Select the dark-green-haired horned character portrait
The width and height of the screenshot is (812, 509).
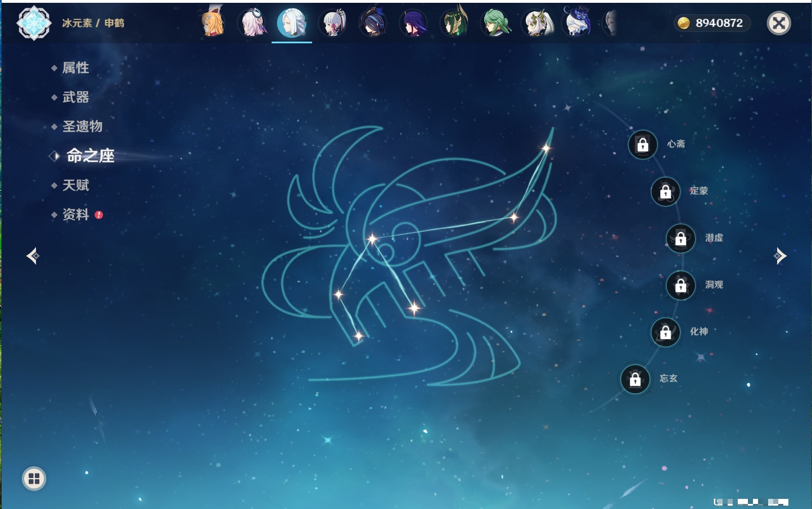coord(454,22)
